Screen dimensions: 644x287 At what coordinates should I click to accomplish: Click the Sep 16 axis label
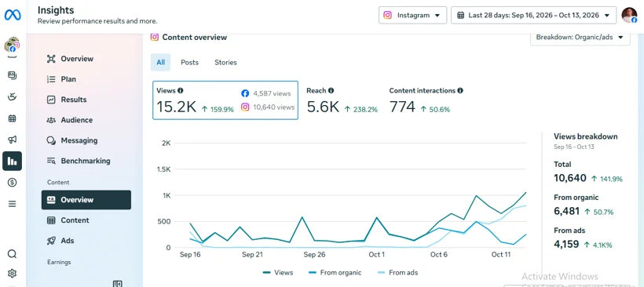click(x=190, y=255)
